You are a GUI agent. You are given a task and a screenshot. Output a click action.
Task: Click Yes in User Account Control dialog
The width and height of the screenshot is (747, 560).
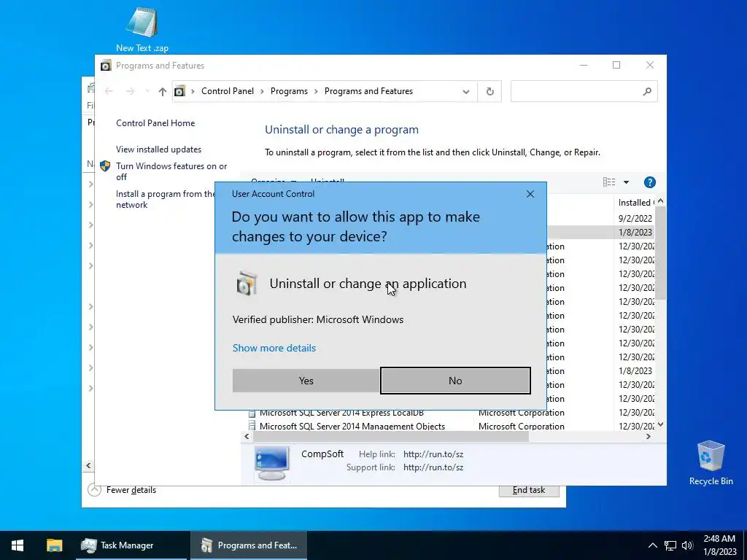(306, 381)
